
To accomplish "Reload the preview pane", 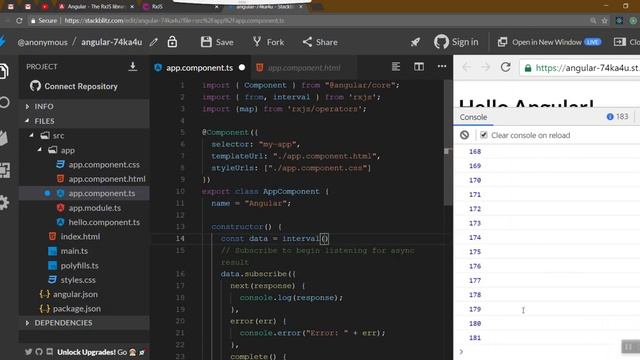I will pyautogui.click(x=506, y=67).
